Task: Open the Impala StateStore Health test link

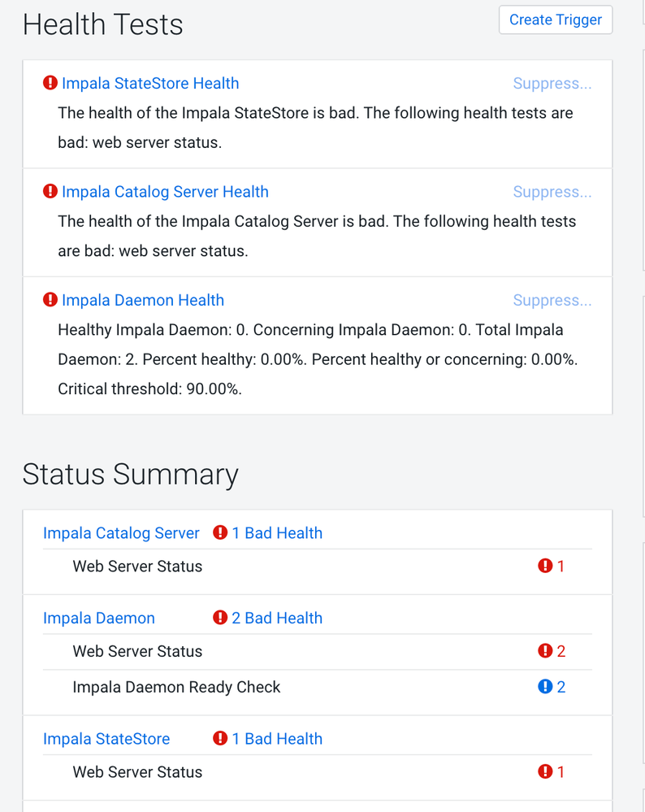Action: tap(150, 84)
